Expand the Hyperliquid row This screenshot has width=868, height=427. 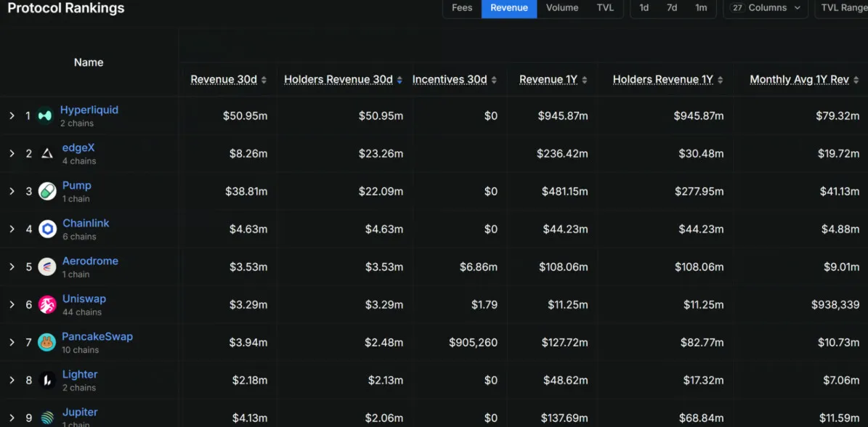pos(12,115)
